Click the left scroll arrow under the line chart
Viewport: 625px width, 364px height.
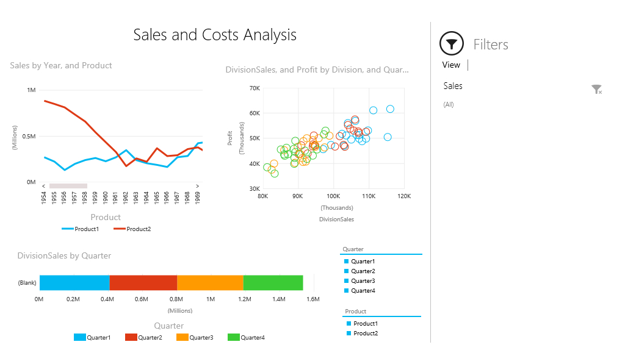tap(43, 186)
